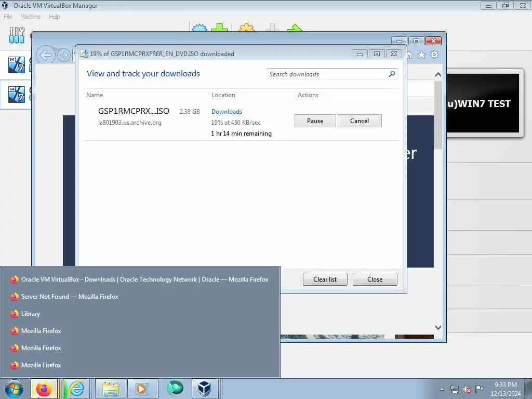Click VirtualBox taskbar icon
Screen dimensions: 532x399
click(204, 389)
